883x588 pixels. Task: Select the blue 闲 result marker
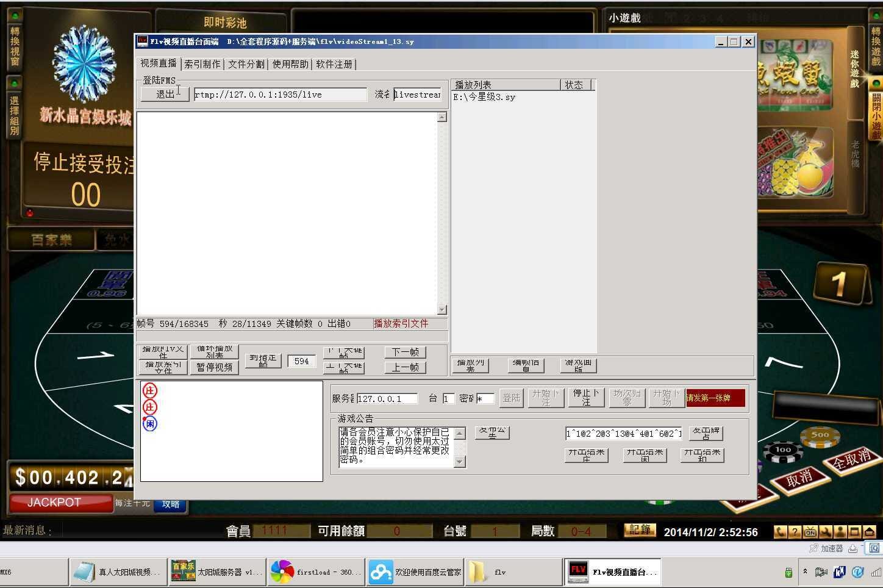(x=149, y=423)
